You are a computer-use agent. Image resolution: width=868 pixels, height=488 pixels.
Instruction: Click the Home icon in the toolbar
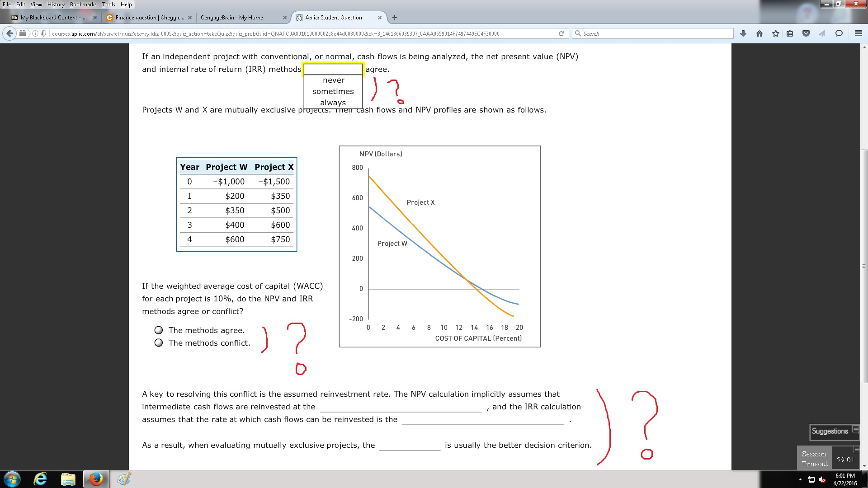tap(759, 33)
